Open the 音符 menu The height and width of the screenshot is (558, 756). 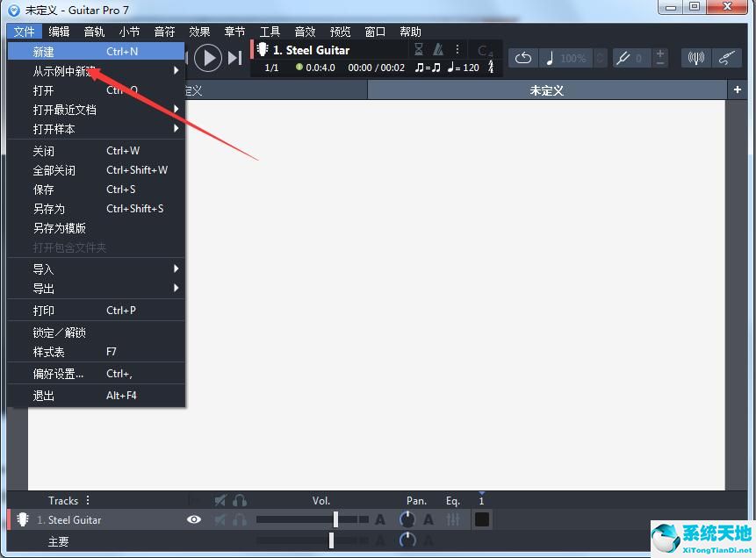pos(164,32)
